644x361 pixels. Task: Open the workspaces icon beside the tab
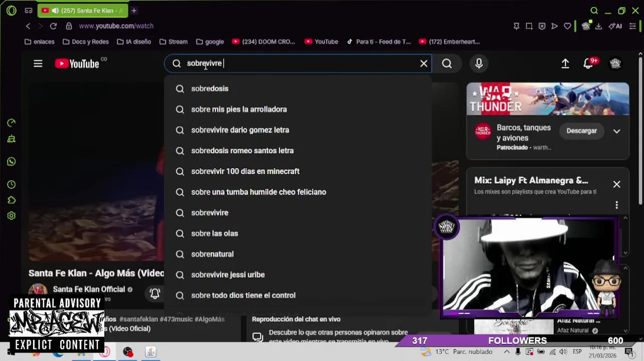tap(29, 11)
